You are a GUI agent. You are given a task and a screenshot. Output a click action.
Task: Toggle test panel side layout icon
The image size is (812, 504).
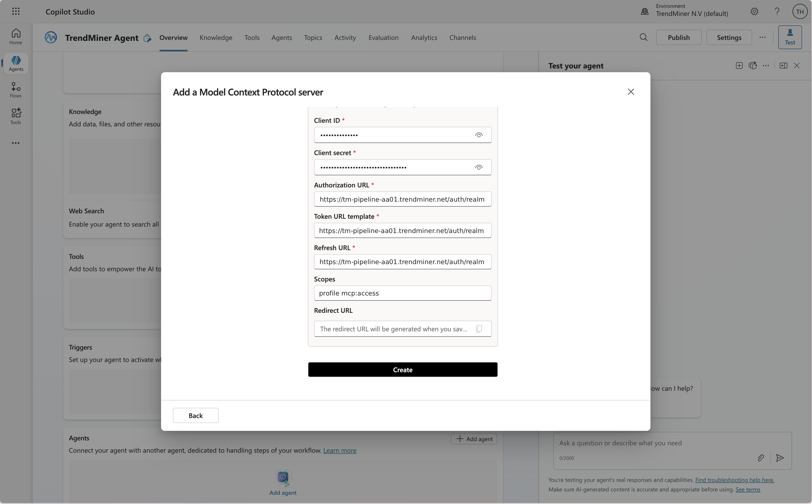pos(783,66)
